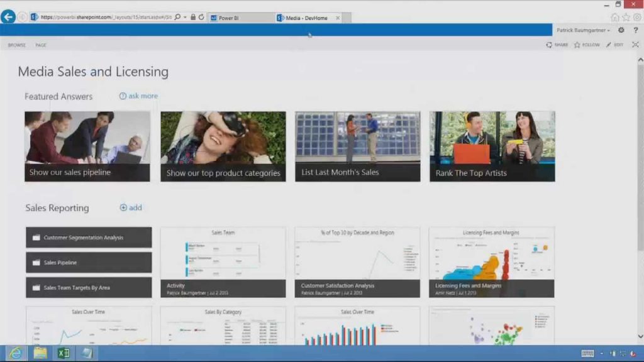Open SharePoint settings via the gear icon
The width and height of the screenshot is (644, 362).
(620, 30)
